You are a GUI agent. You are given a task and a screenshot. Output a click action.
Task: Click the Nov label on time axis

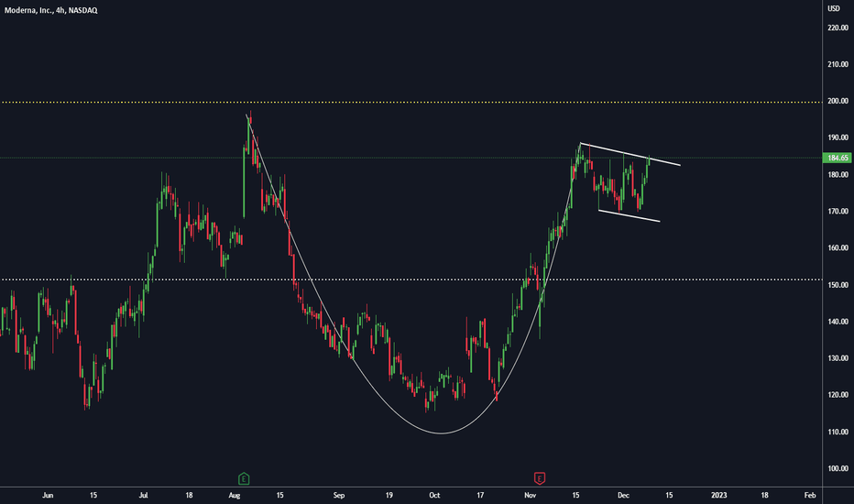(x=530, y=495)
